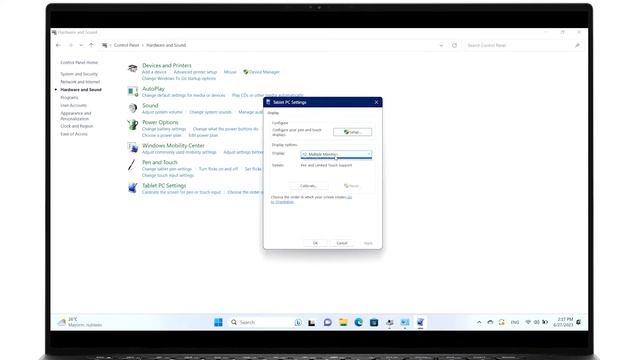640x360 pixels.
Task: Open Ease of Access in the sidebar
Action: [74, 134]
